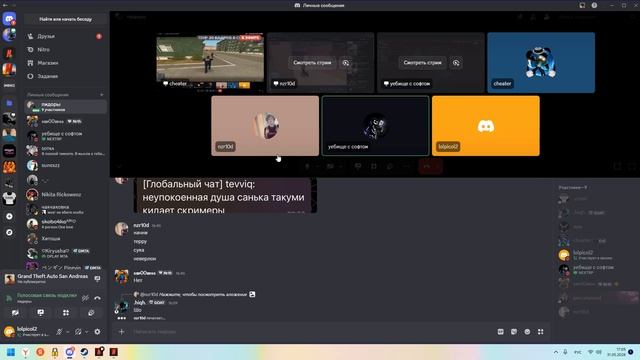
Task: Click 'Нажмите, чтобы посмотреть вложение' reply link
Action: 203,294
